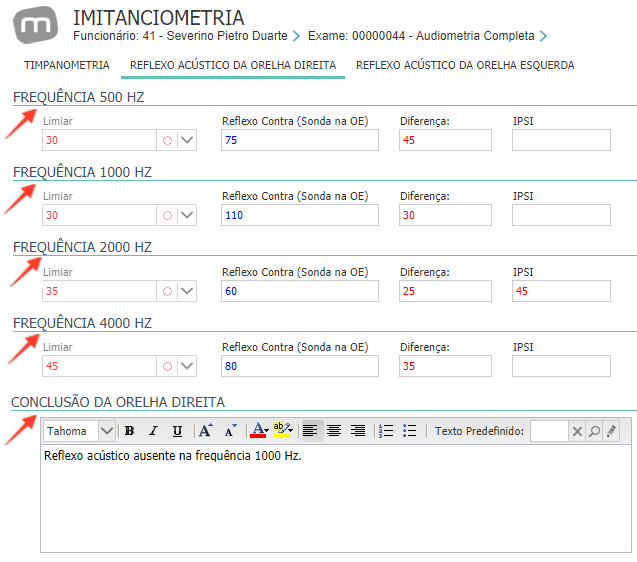637x562 pixels.
Task: Click circle icon in 1000 Hz Limiar
Action: point(167,215)
